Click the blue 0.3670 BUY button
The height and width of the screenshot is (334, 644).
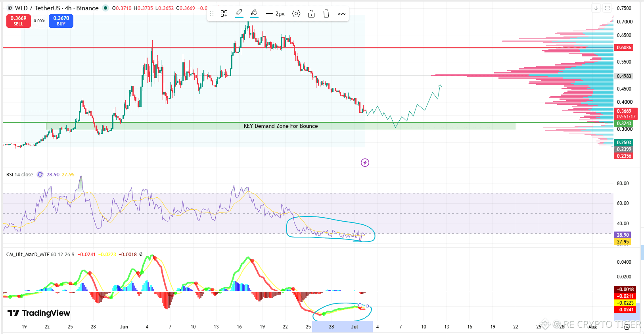61,21
